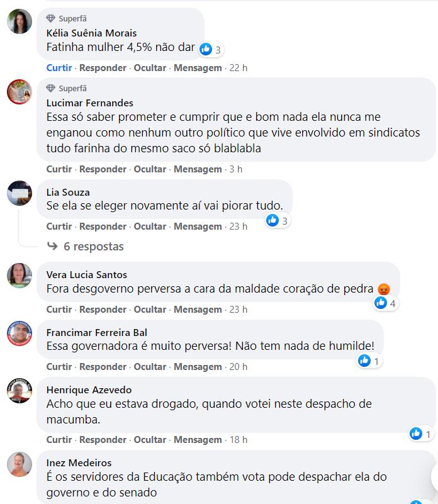Expand the 6 respostas thread
Image resolution: width=438 pixels, height=504 pixels.
click(x=94, y=247)
